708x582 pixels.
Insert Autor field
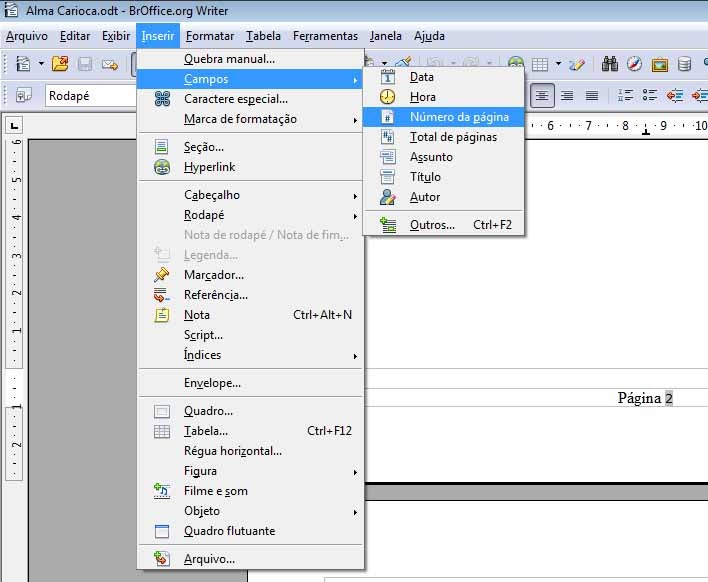[443, 197]
